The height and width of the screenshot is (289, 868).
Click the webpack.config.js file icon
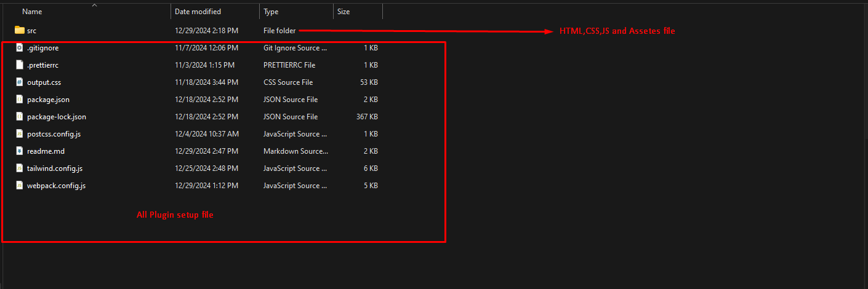tap(19, 185)
